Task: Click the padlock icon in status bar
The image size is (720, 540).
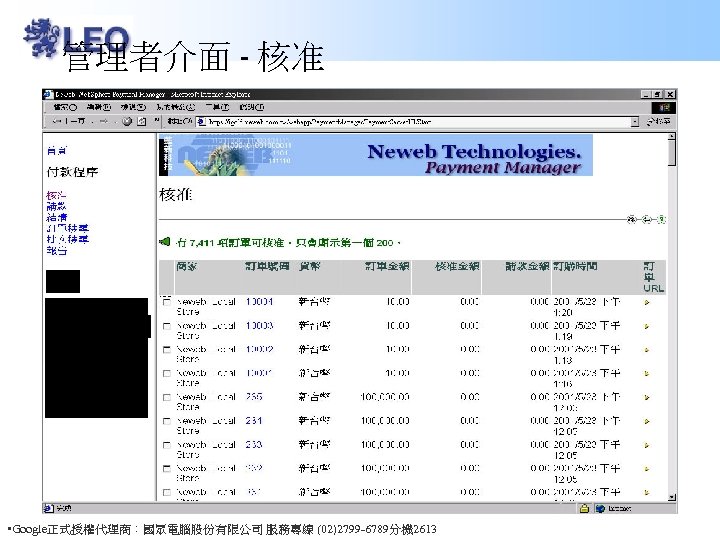Action: pyautogui.click(x=584, y=508)
